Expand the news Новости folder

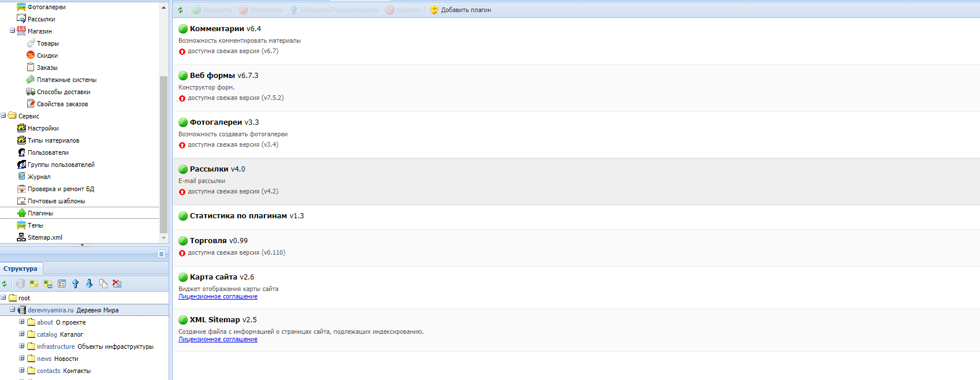coord(22,358)
